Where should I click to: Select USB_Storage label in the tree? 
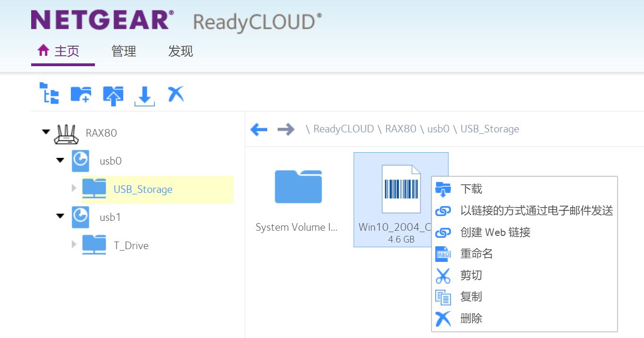(x=143, y=190)
